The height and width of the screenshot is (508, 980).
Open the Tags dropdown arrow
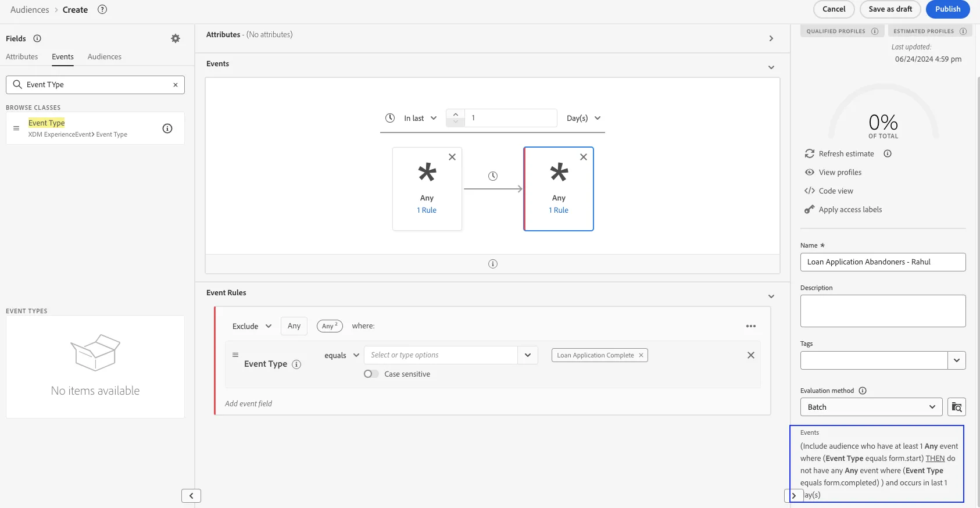point(957,360)
